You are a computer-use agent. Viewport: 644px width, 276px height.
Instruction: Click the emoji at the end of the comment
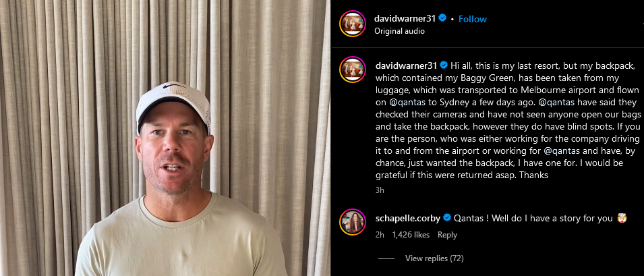tap(622, 218)
